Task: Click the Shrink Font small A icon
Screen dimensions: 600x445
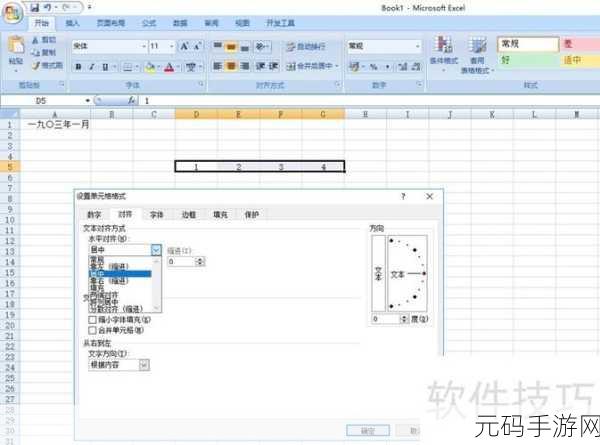Action: pos(197,46)
